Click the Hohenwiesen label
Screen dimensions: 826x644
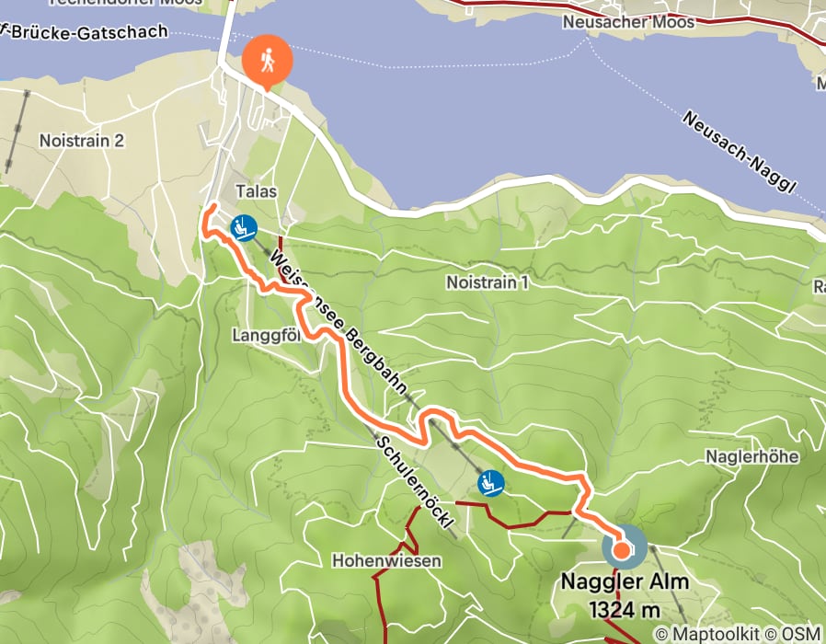click(x=386, y=560)
